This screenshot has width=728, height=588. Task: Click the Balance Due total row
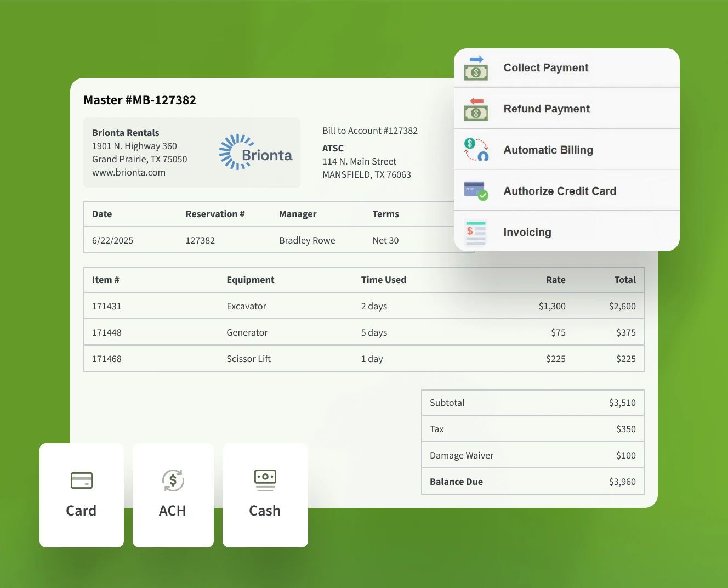click(x=532, y=482)
